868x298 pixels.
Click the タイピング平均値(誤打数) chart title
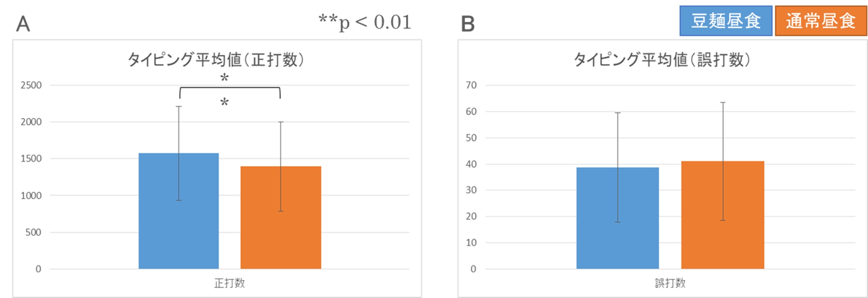[x=662, y=60]
